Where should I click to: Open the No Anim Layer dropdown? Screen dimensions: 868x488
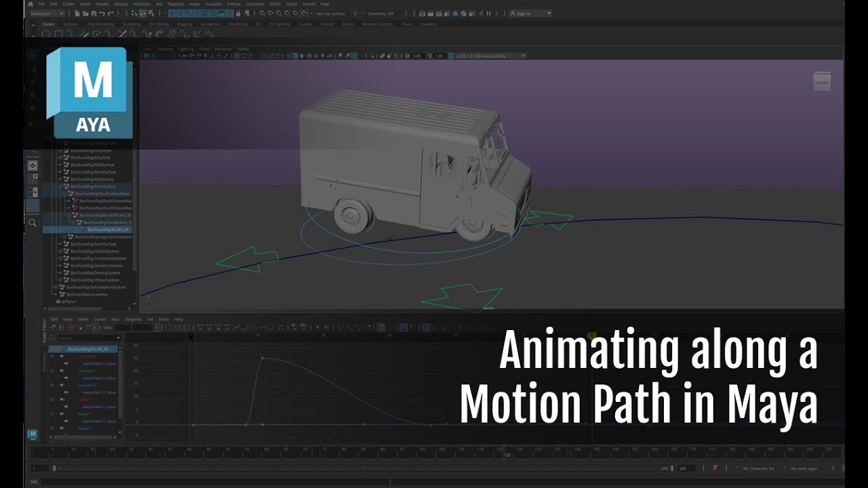(x=804, y=468)
